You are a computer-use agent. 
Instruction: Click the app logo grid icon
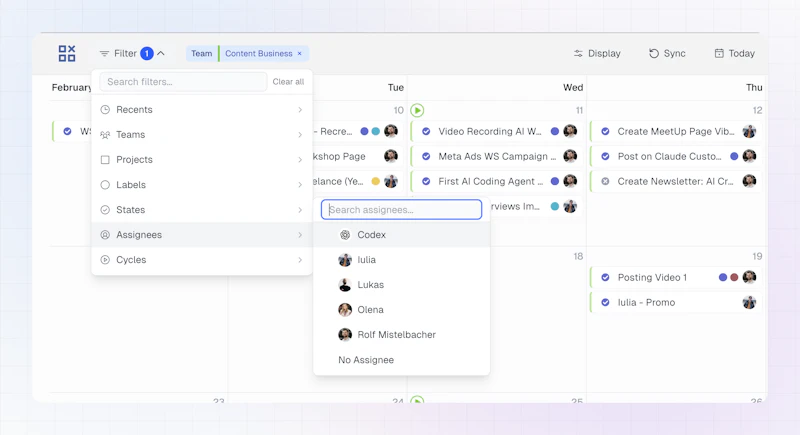pyautogui.click(x=67, y=53)
